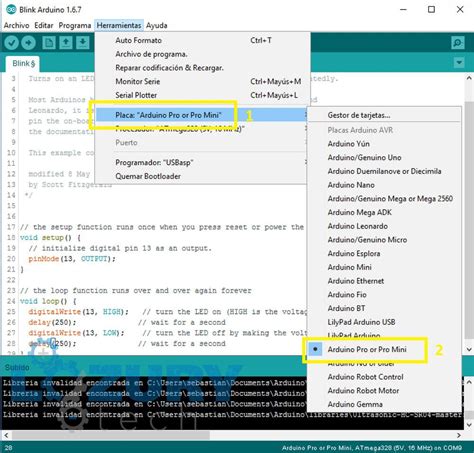Expand the Placa submenu entry
474x453 pixels.
point(202,115)
